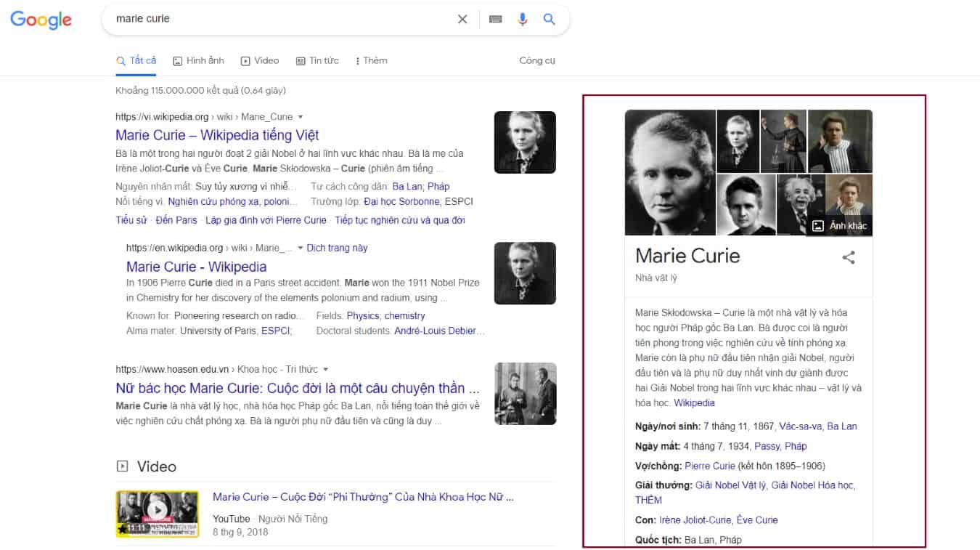Start voice search with microphone icon
980x550 pixels.
coord(523,20)
